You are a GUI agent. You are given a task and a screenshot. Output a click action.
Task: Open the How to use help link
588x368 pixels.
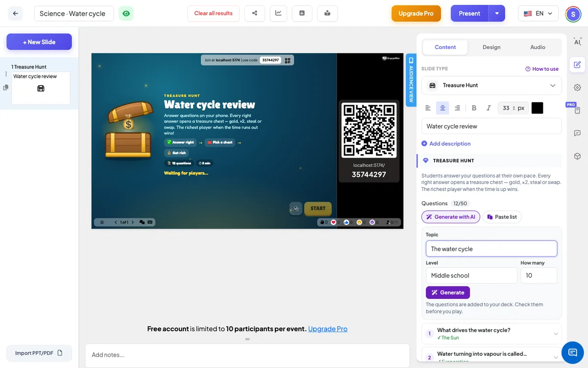point(542,69)
